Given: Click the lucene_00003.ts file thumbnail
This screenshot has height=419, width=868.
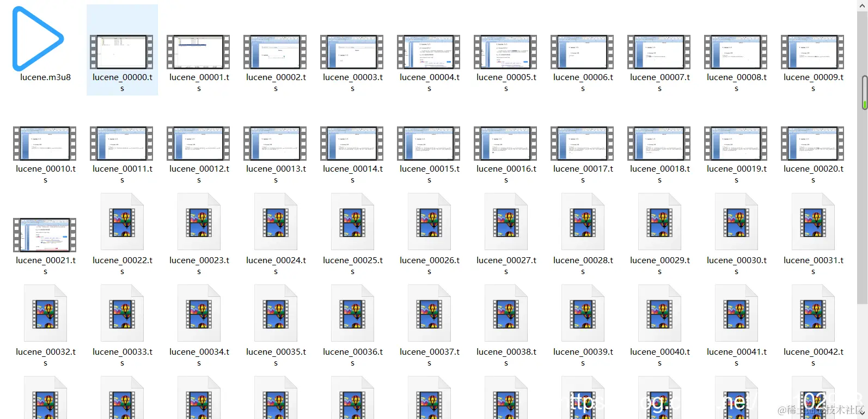Looking at the screenshot, I should click(352, 52).
